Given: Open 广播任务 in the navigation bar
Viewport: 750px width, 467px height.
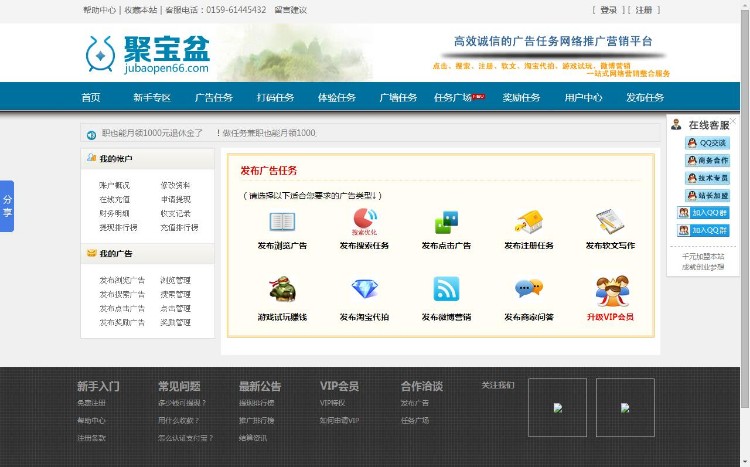Looking at the screenshot, I should coord(398,98).
